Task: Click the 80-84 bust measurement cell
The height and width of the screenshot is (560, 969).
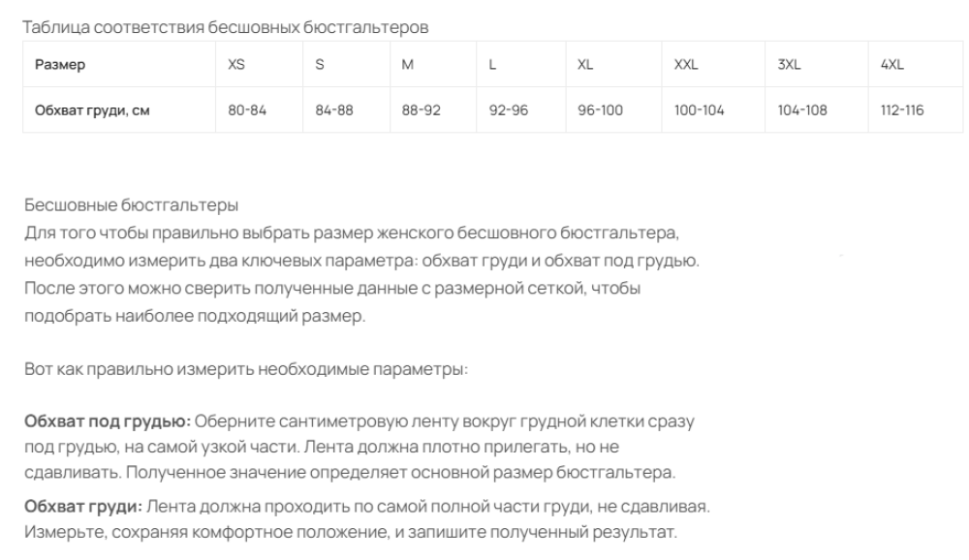Action: [259, 110]
